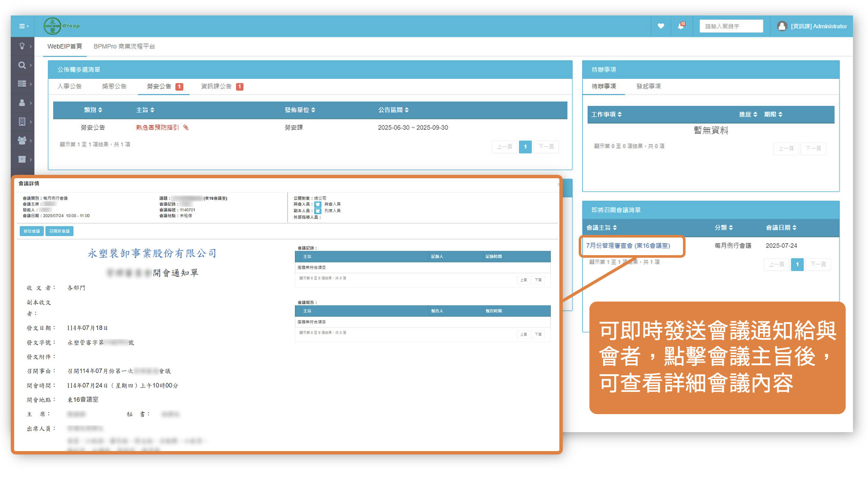This screenshot has height=488, width=868.
Task: Sort meetings by 分類 column
Action: [724, 228]
